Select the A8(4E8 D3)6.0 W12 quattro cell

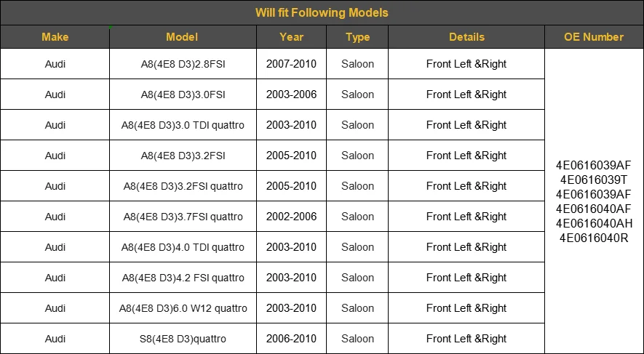pyautogui.click(x=183, y=308)
